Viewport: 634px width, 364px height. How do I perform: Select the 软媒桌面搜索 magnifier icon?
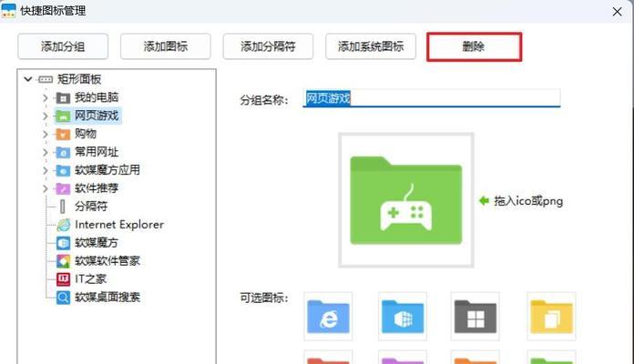point(64,298)
